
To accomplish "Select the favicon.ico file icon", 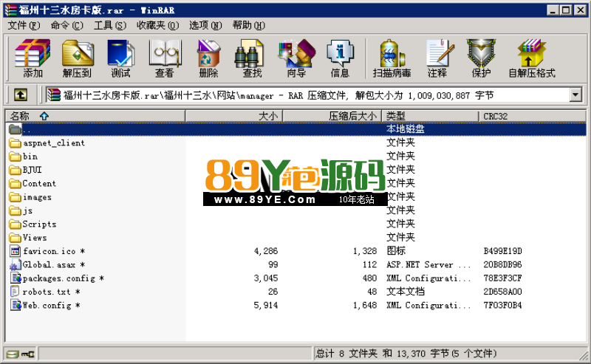I will point(15,250).
